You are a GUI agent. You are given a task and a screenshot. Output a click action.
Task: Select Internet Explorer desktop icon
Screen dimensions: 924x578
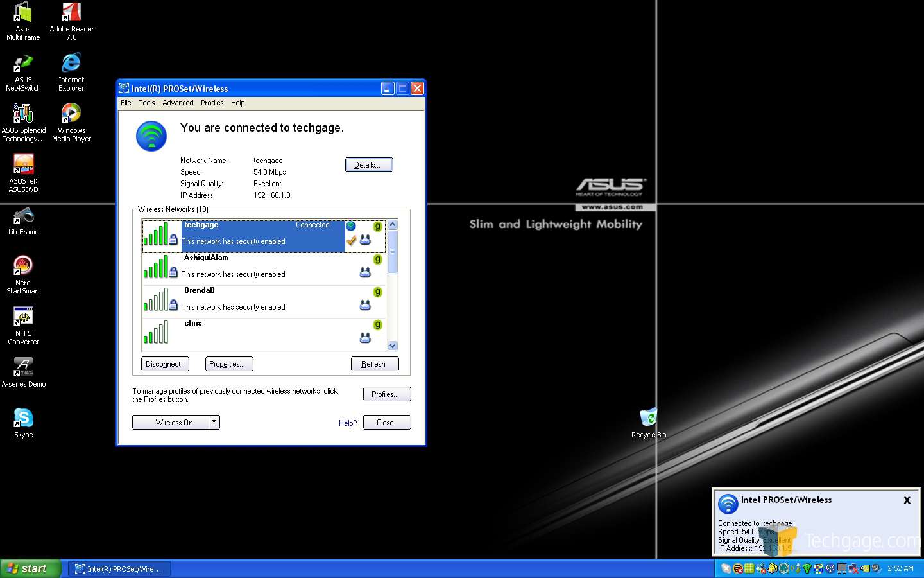[71, 73]
